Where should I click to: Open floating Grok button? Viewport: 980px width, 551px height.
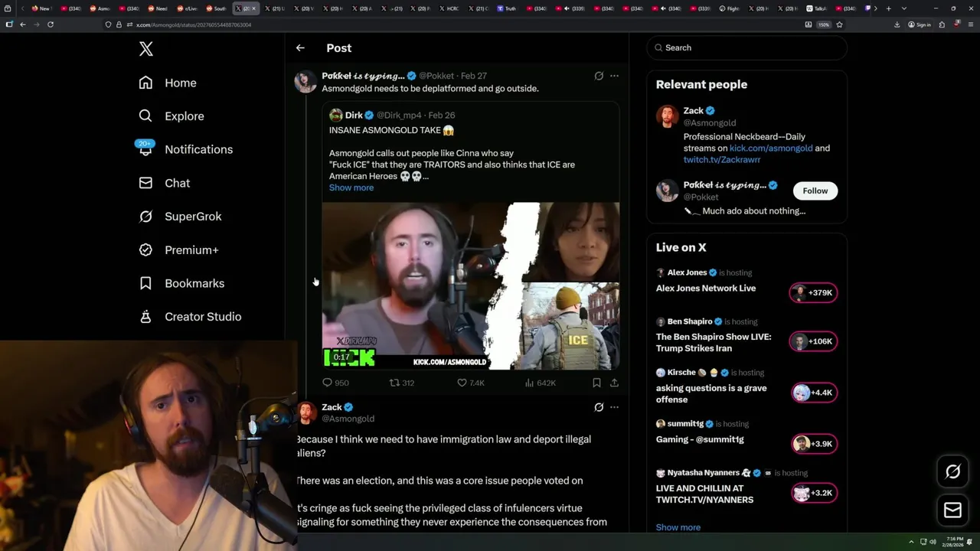pos(952,472)
